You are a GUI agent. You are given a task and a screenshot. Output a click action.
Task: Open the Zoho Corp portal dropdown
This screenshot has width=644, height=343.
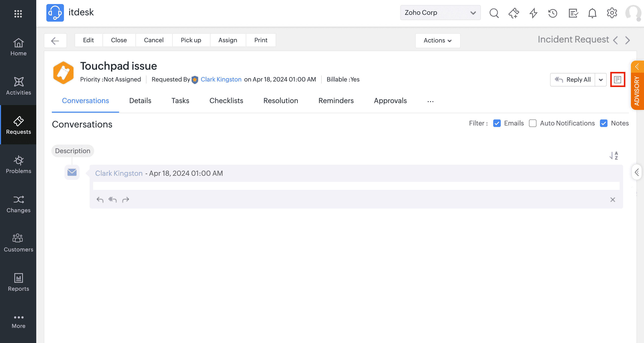[x=440, y=13]
